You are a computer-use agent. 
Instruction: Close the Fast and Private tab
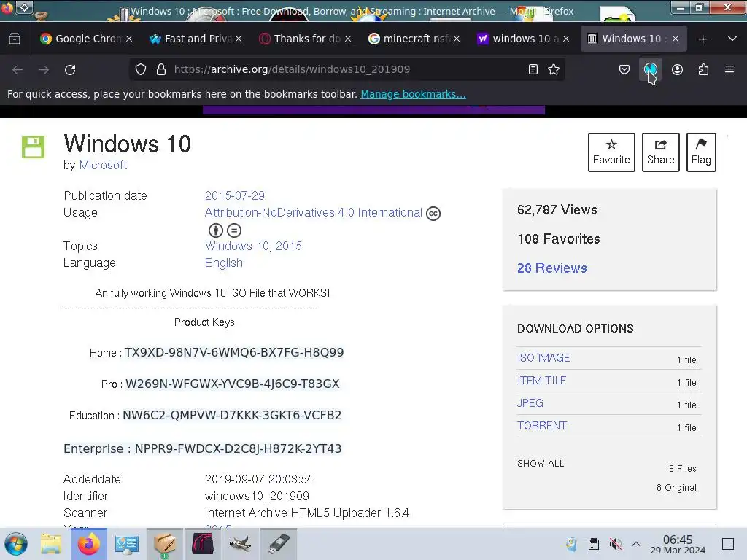[x=239, y=39]
